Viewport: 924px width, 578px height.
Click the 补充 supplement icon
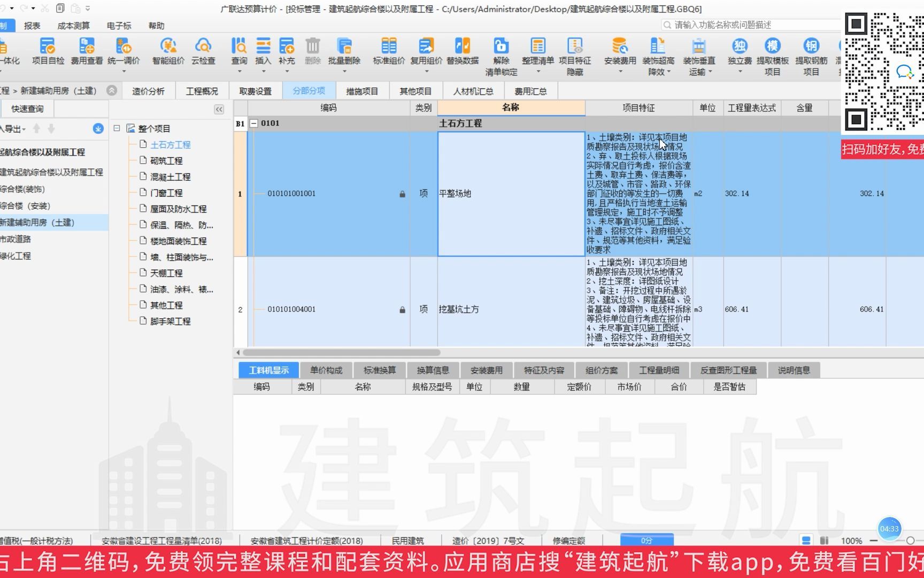pos(287,51)
